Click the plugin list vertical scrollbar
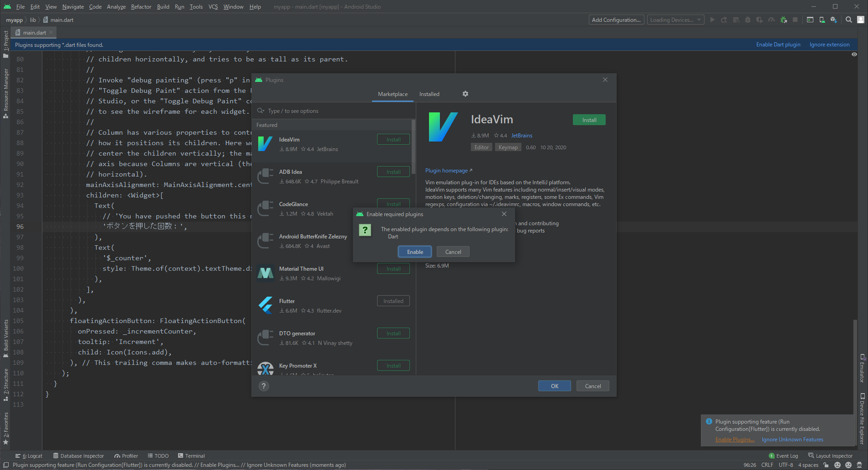868x470 pixels. (x=414, y=147)
